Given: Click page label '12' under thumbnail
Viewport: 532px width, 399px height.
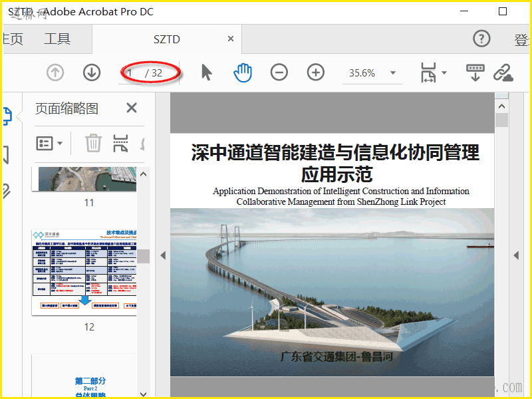Looking at the screenshot, I should tap(89, 327).
